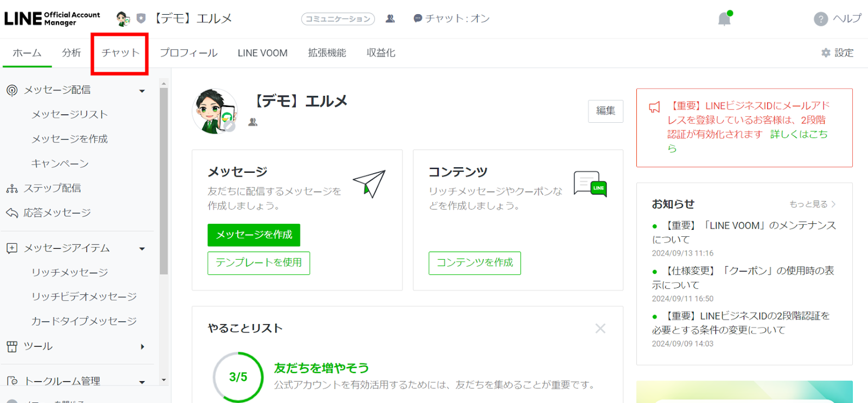This screenshot has height=403, width=868.
Task: Select リッチビデオメッセージ in sidebar
Action: point(84,297)
